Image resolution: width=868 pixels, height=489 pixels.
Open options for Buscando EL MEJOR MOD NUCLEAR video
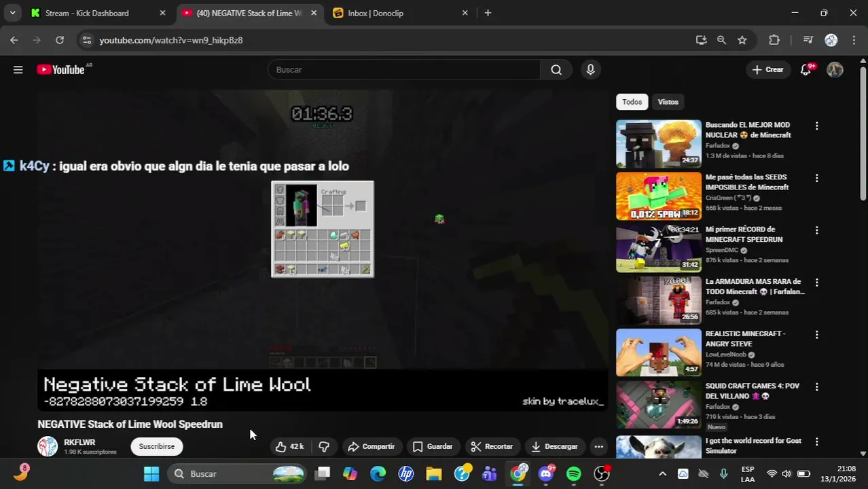[x=817, y=126]
